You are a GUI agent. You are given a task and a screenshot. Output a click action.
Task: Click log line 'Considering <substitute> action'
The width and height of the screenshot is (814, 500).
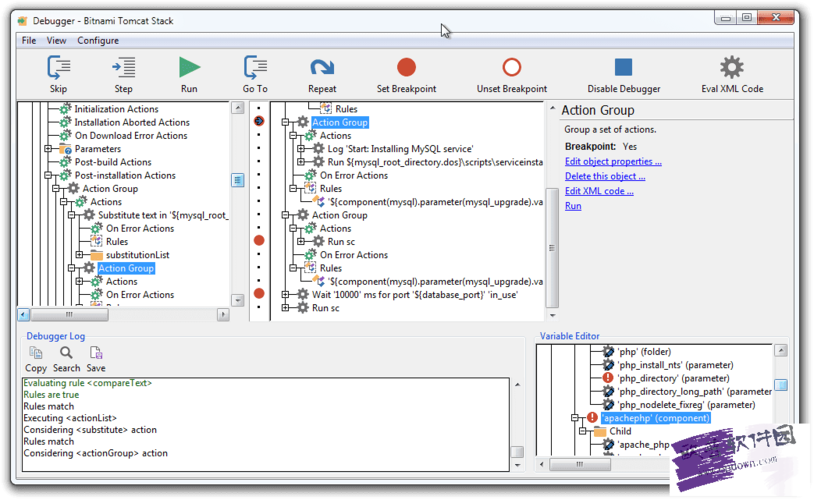coord(90,430)
